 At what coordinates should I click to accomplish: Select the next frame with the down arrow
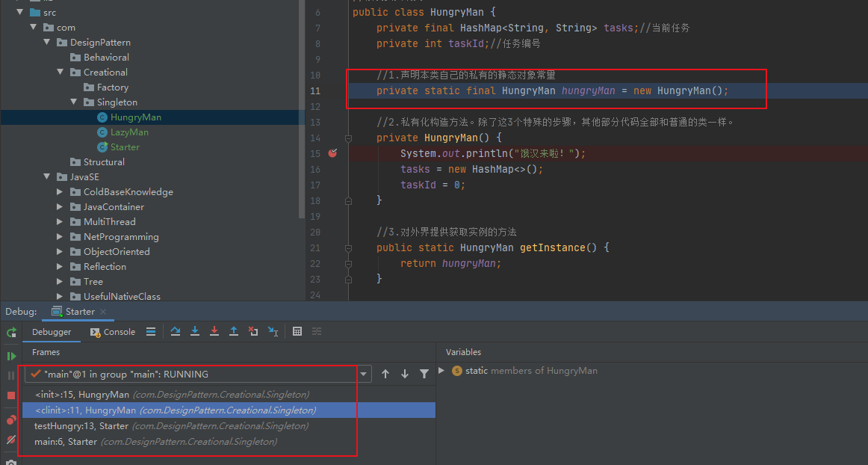pos(405,374)
